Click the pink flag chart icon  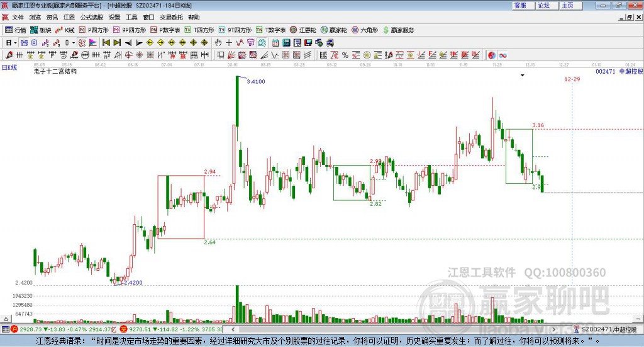tap(93, 43)
